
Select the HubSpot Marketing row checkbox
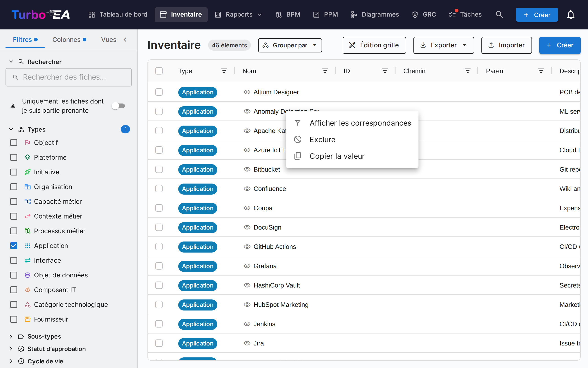point(159,305)
